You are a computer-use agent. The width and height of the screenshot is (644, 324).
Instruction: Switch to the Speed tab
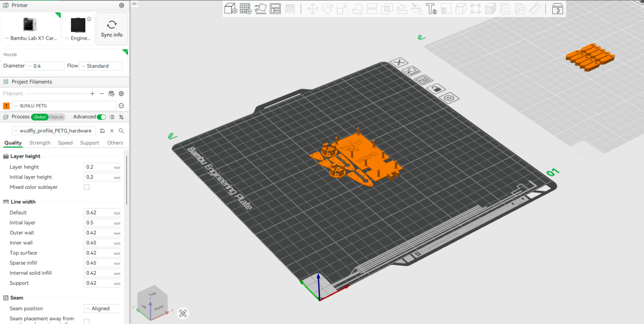click(x=65, y=143)
